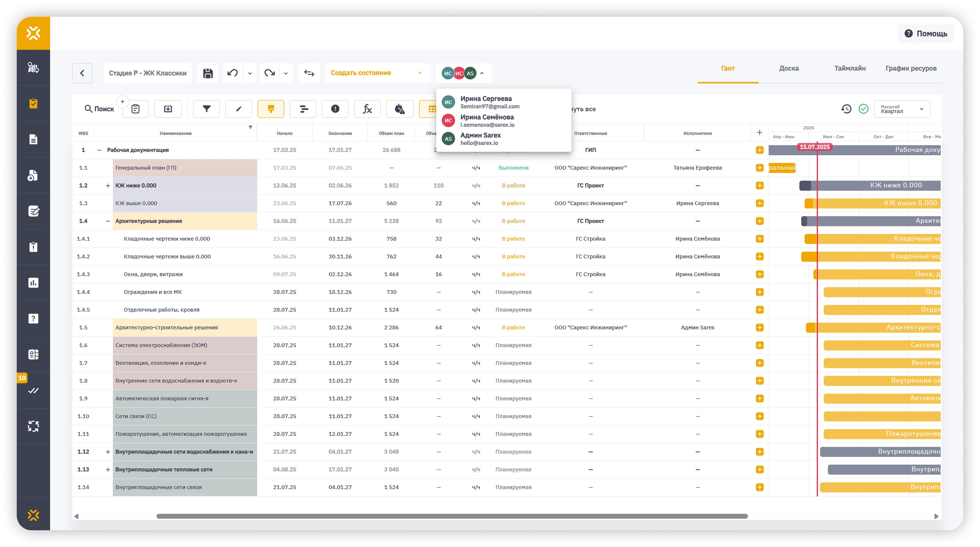This screenshot has height=547, width=980.
Task: Toggle the green checkmark status circle
Action: coord(864,109)
